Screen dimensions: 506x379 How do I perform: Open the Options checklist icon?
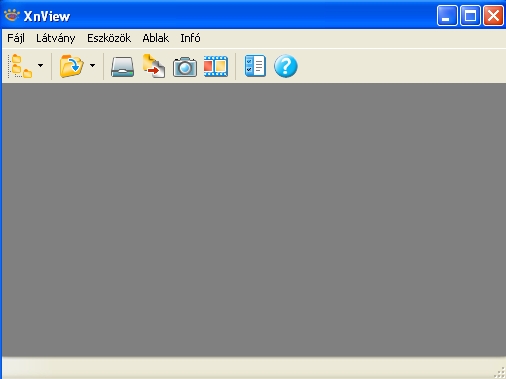[x=255, y=66]
